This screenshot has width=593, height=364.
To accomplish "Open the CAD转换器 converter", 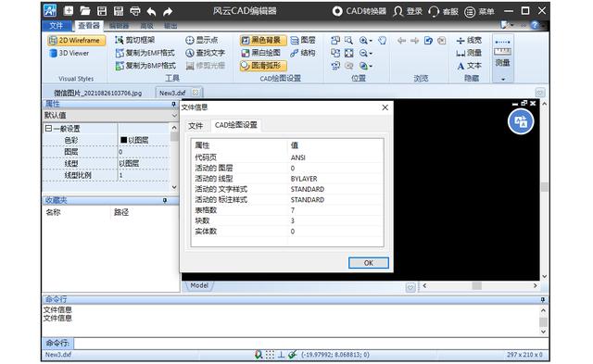I will point(360,11).
